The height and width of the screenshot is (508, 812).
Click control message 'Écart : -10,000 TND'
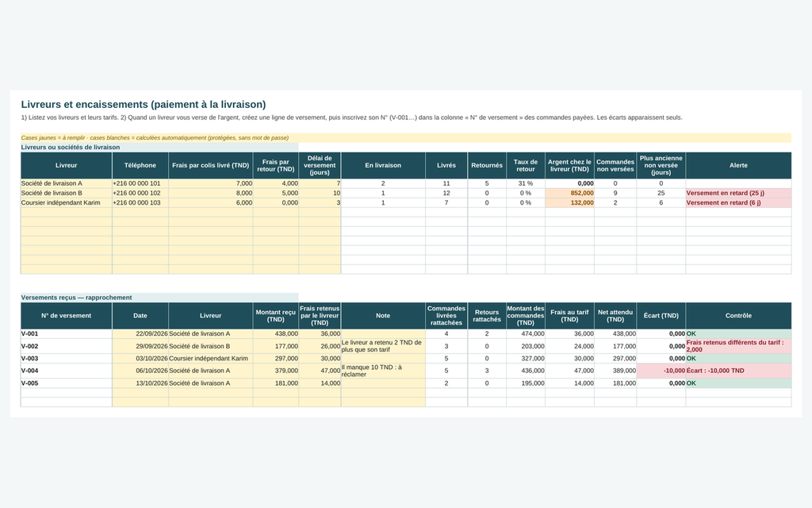(x=738, y=371)
